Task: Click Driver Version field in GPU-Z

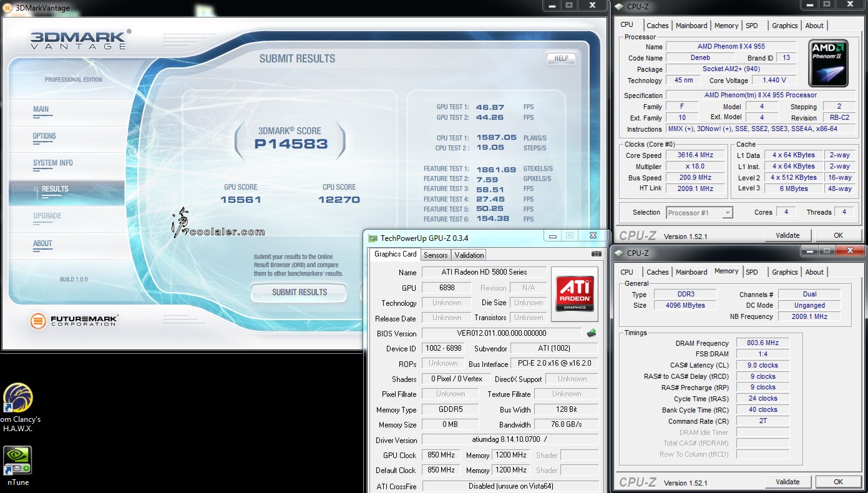Action: pyautogui.click(x=510, y=440)
